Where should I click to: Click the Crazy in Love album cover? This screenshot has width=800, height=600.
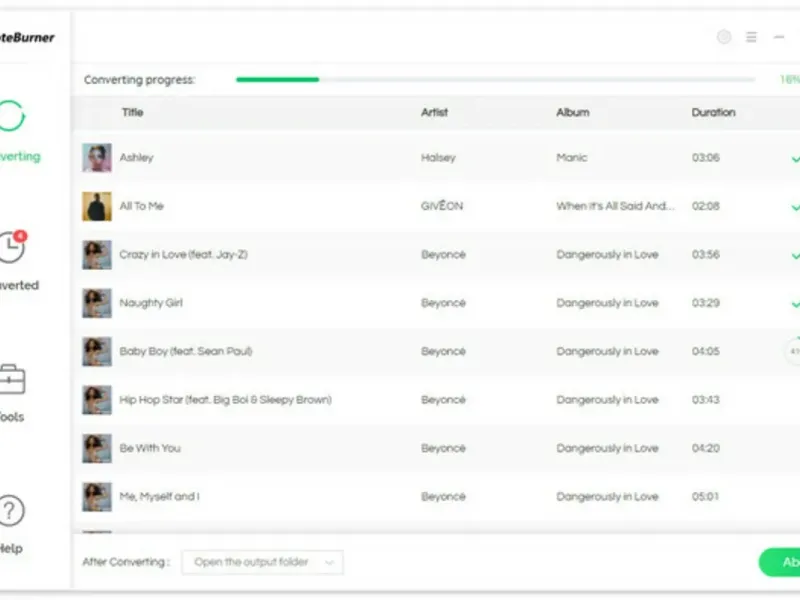(x=97, y=255)
